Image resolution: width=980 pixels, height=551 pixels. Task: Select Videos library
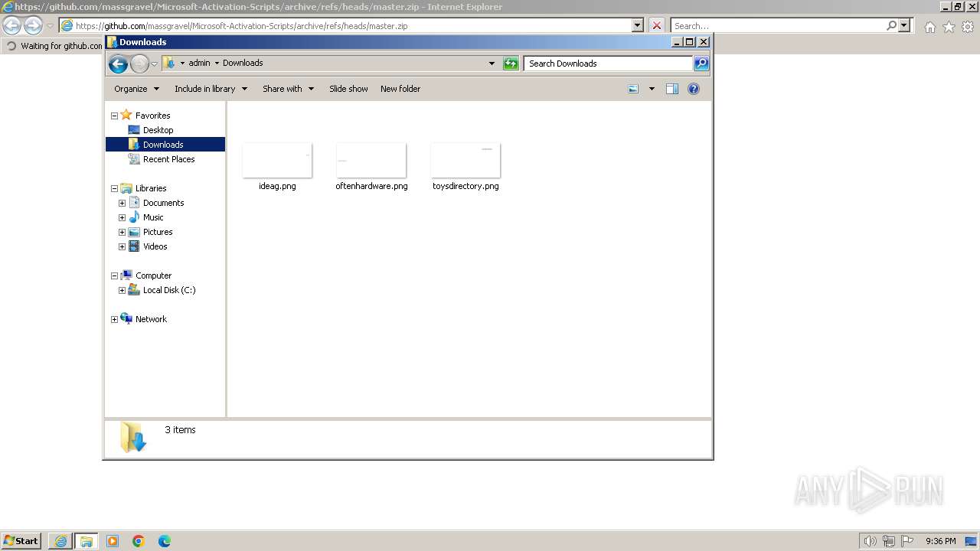click(x=155, y=246)
